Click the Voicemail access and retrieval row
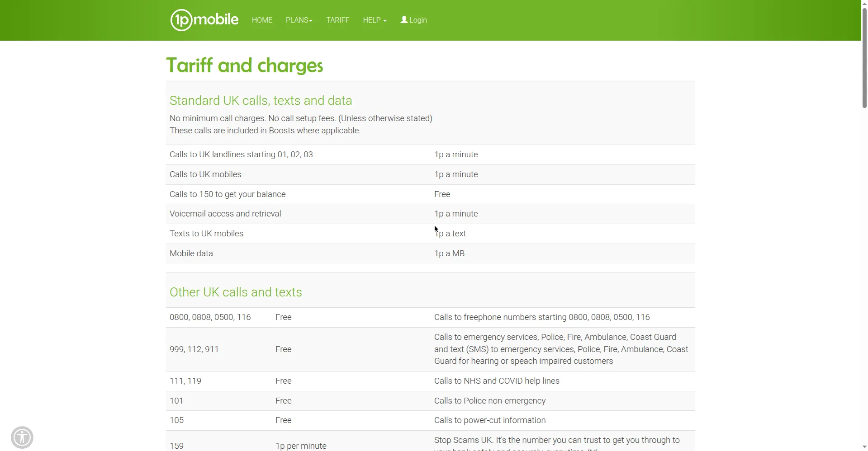The height and width of the screenshot is (451, 868). click(430, 214)
